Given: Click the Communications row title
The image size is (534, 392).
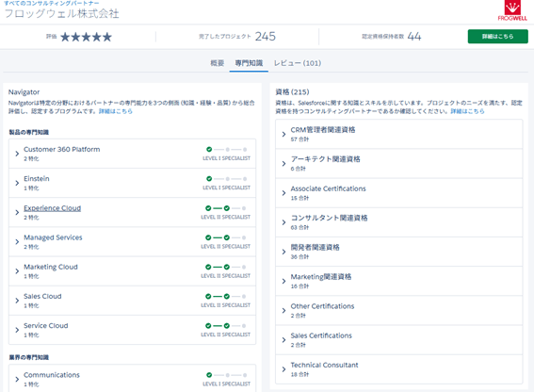Looking at the screenshot, I should point(52,375).
